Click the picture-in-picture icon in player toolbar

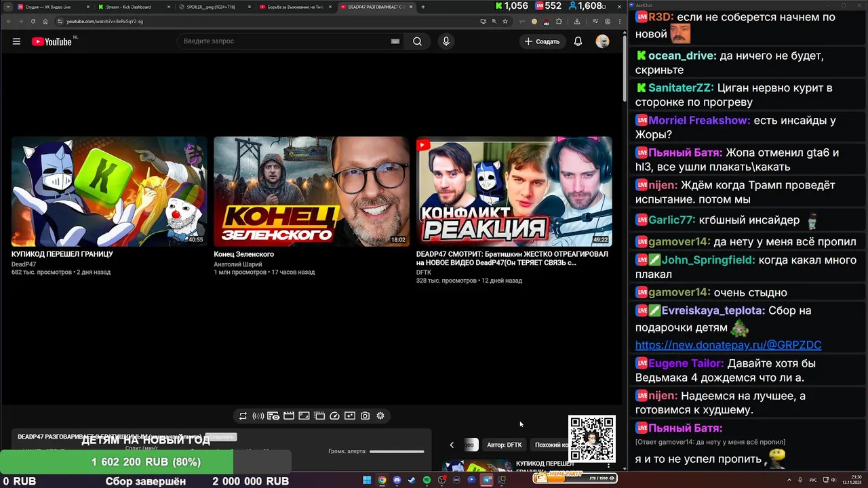pos(304,416)
